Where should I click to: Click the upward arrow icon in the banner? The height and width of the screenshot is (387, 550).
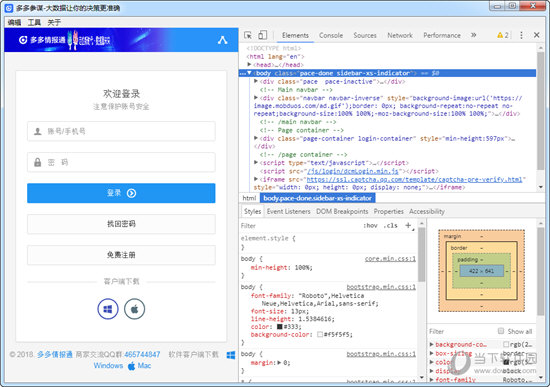(222, 40)
